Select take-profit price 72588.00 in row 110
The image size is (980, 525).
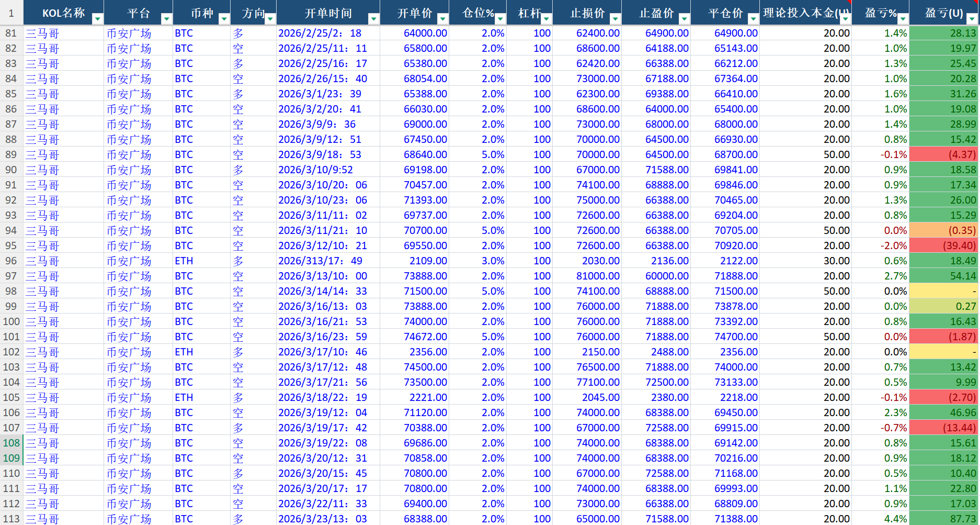[x=656, y=473]
